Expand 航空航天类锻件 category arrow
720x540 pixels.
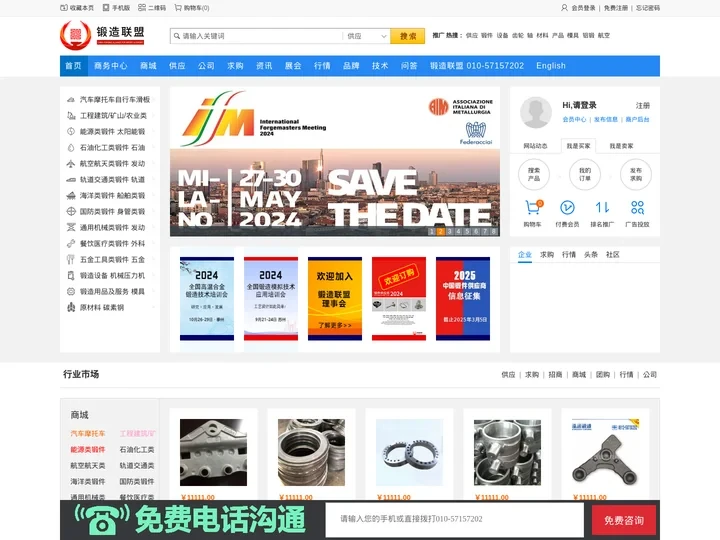tap(153, 163)
